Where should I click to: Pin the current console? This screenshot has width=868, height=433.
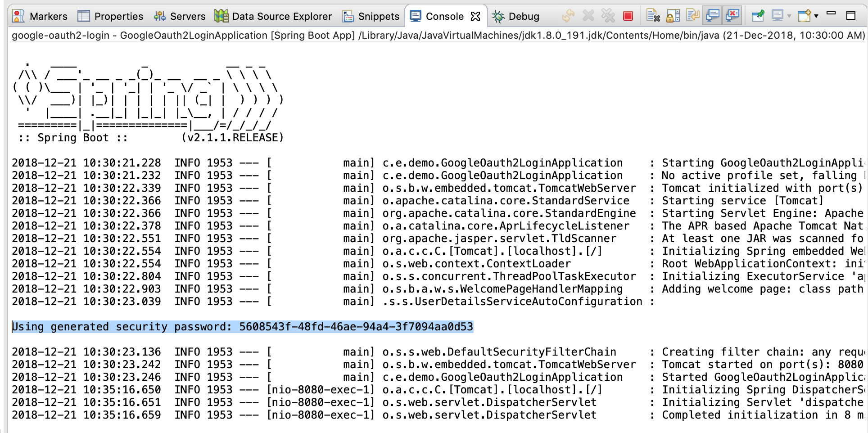[x=758, y=16]
